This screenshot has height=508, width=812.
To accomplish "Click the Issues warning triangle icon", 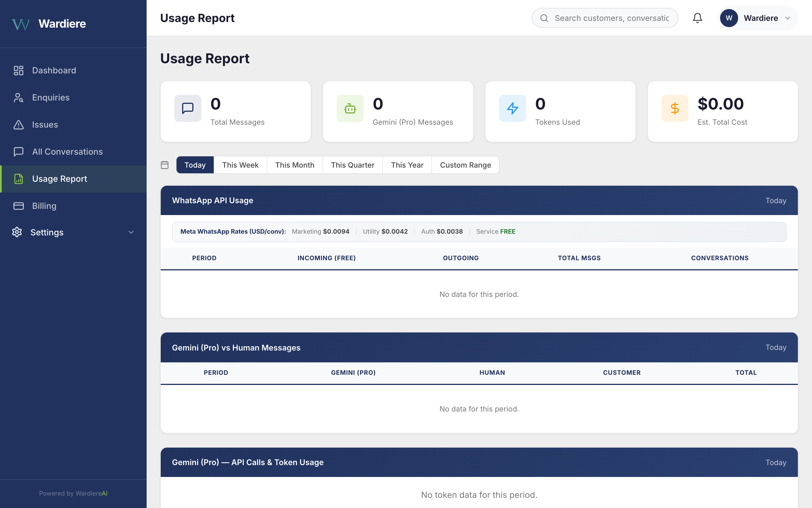I will [x=18, y=125].
